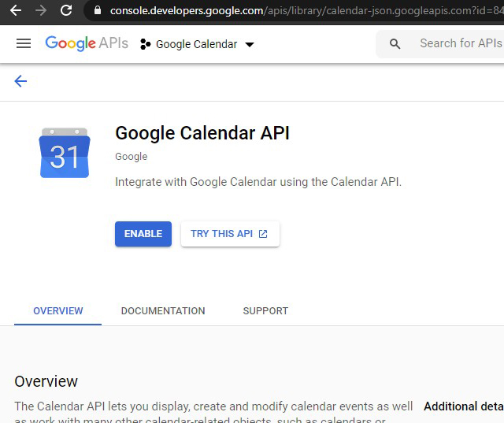Click the search magnifier icon

coord(395,44)
